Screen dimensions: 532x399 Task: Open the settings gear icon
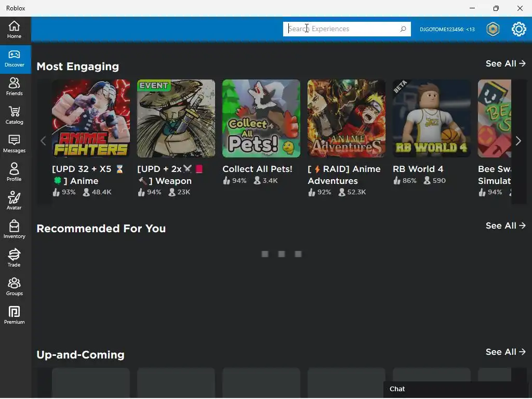[x=519, y=29]
